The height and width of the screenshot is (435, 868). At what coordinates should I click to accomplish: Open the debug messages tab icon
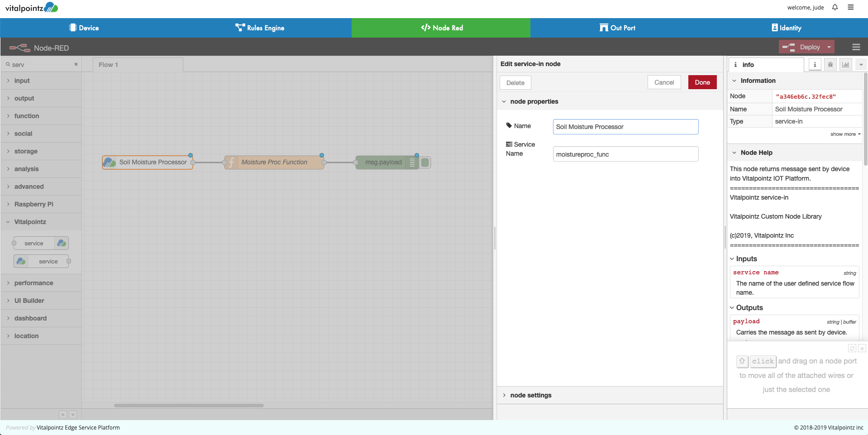tap(830, 65)
